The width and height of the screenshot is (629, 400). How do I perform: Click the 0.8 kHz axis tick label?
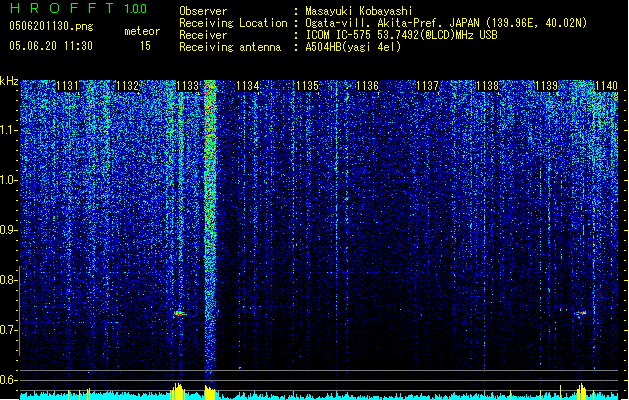coord(8,280)
